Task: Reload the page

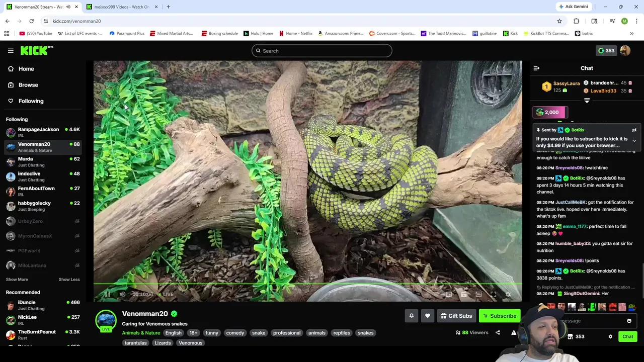Action: 31,21
